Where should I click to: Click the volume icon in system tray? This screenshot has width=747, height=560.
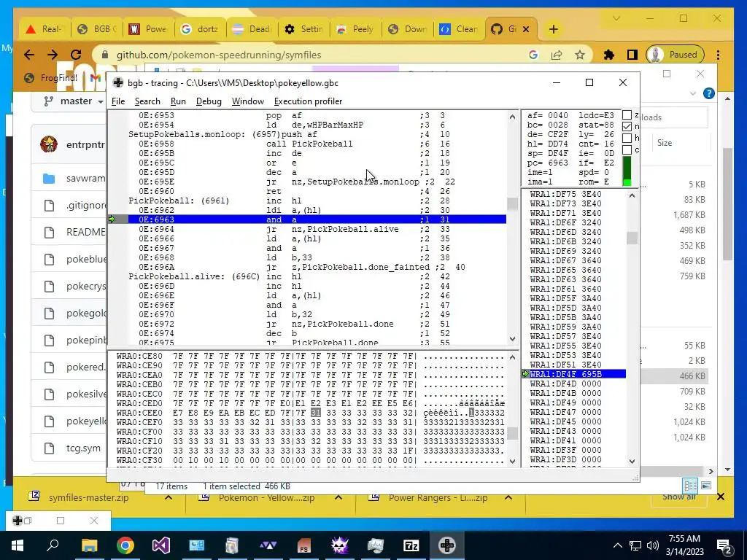(653, 545)
